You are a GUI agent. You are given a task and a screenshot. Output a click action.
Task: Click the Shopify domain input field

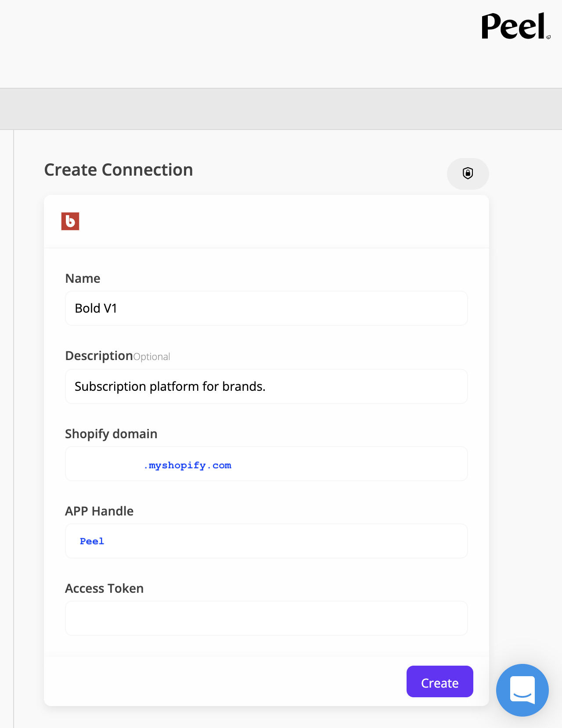(267, 464)
